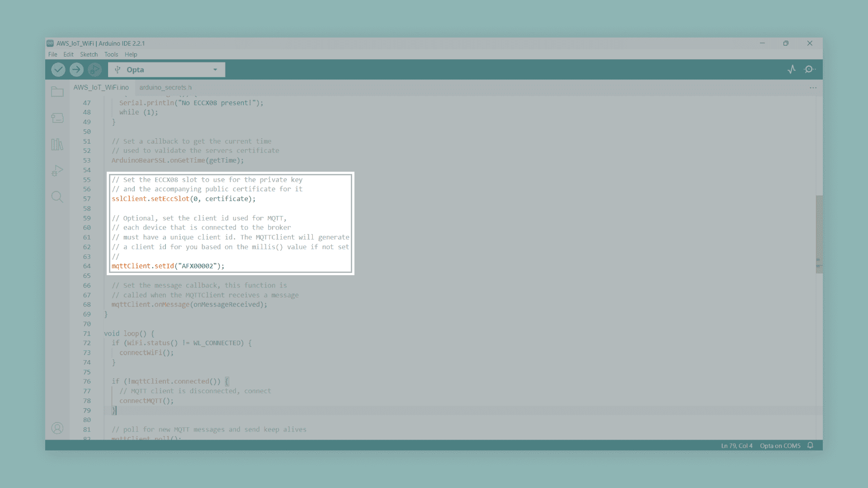Click the void loop() line
The image size is (868, 488).
click(129, 333)
